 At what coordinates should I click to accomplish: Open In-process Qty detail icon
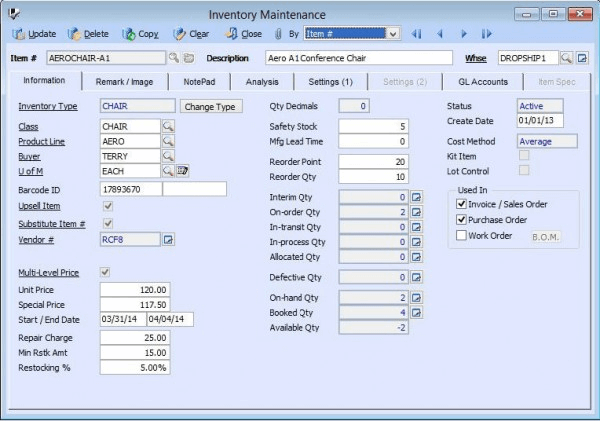(x=416, y=242)
